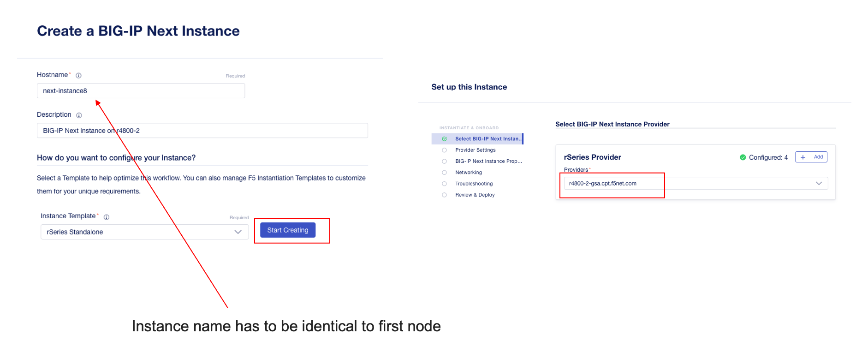
Task: Click the Description info icon
Action: [x=79, y=115]
